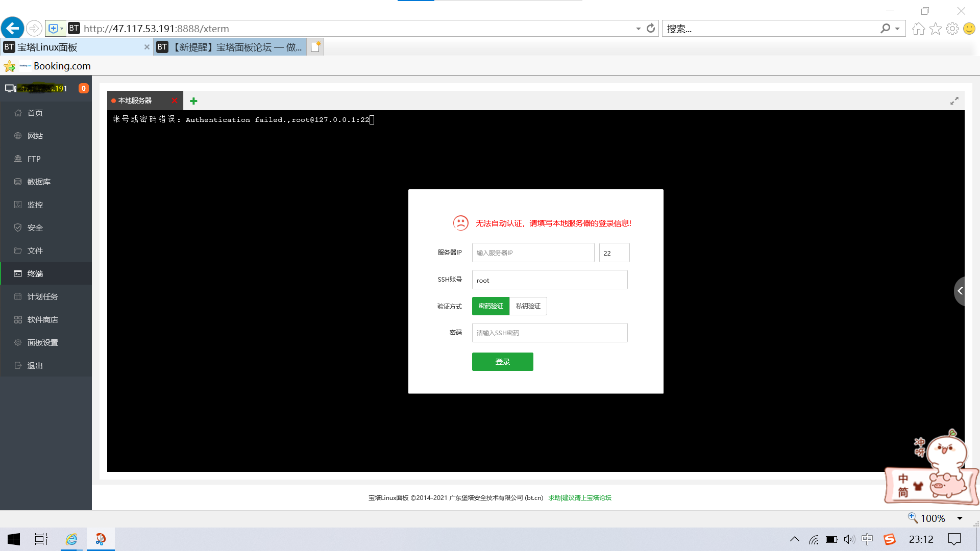The width and height of the screenshot is (980, 551).
Task: Open 软件商店 in the sidebar
Action: (46, 319)
